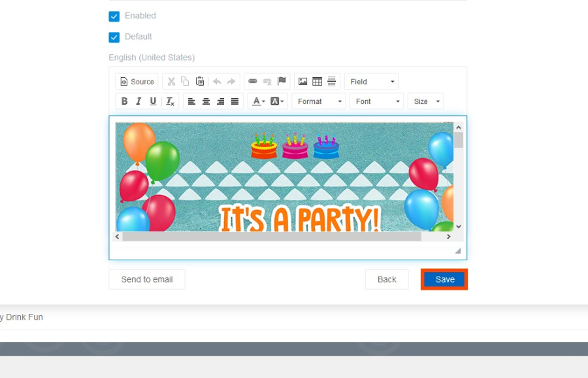Open the text color picker
Screen dimensions: 588x378
[257, 101]
